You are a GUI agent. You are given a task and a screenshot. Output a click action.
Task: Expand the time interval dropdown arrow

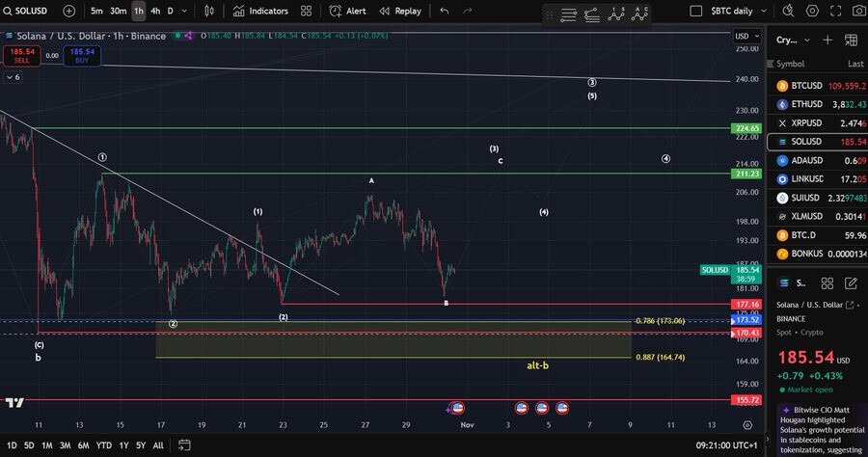pos(185,11)
